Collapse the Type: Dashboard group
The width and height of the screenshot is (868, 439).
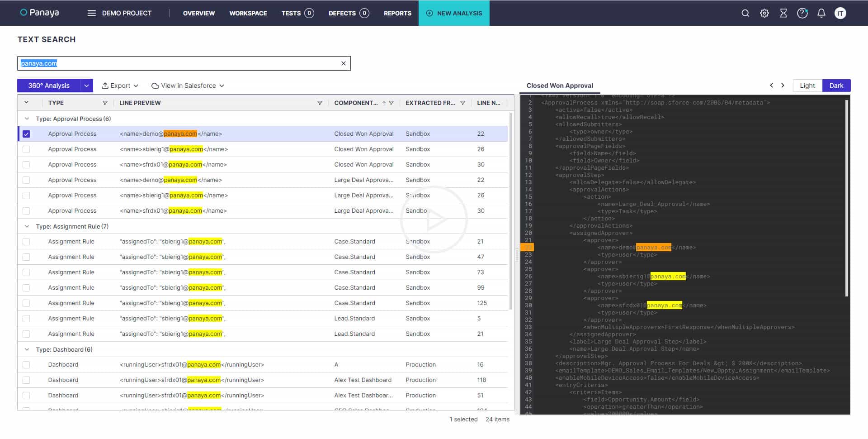tap(27, 349)
